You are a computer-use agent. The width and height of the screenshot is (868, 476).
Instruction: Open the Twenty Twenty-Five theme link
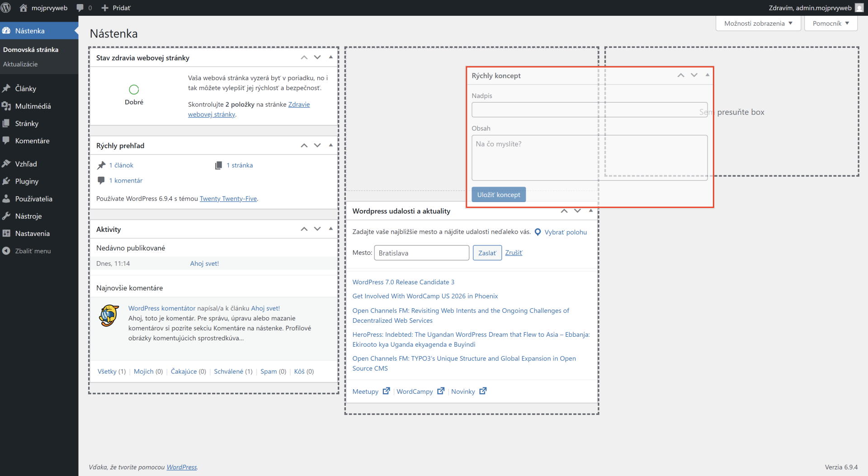(x=228, y=198)
